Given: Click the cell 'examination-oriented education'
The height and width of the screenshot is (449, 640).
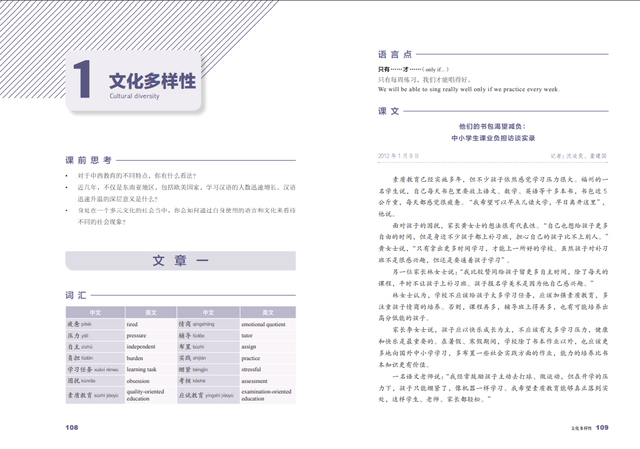Looking at the screenshot, I should click(x=266, y=395).
